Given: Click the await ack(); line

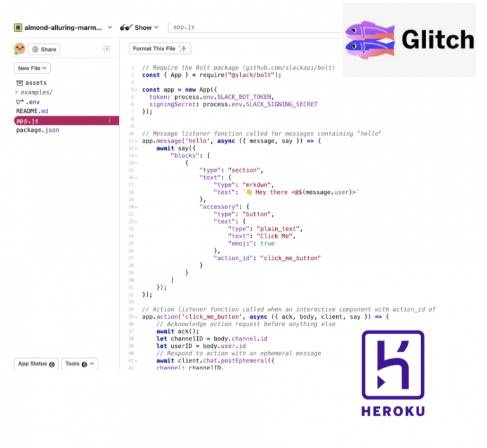Looking at the screenshot, I should tap(178, 331).
